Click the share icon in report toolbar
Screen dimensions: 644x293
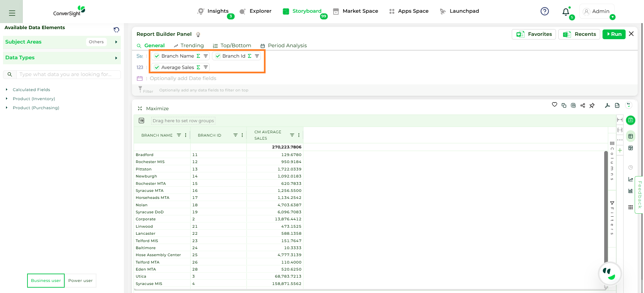[583, 105]
